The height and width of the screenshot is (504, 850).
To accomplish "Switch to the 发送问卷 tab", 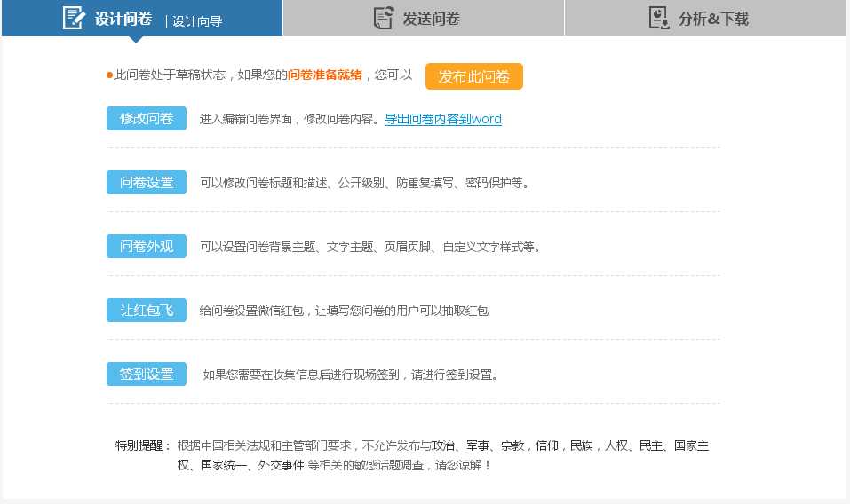I will 424,19.
